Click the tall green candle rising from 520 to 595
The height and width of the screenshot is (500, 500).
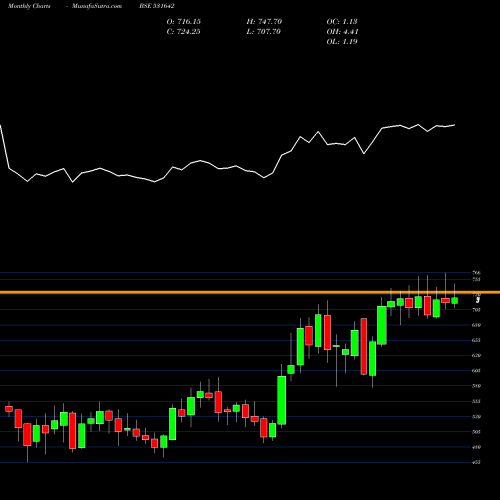coord(282,400)
